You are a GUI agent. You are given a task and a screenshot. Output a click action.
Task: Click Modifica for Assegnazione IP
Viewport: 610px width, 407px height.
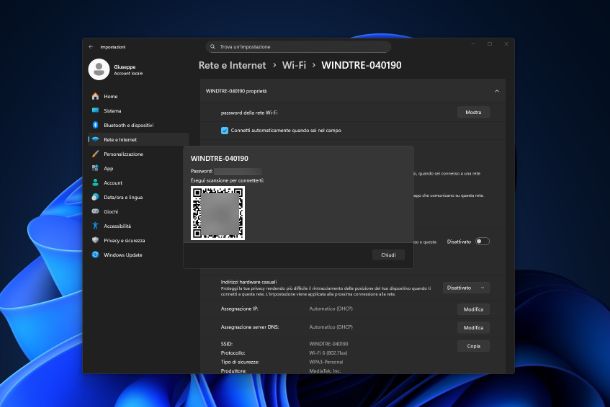coord(473,309)
